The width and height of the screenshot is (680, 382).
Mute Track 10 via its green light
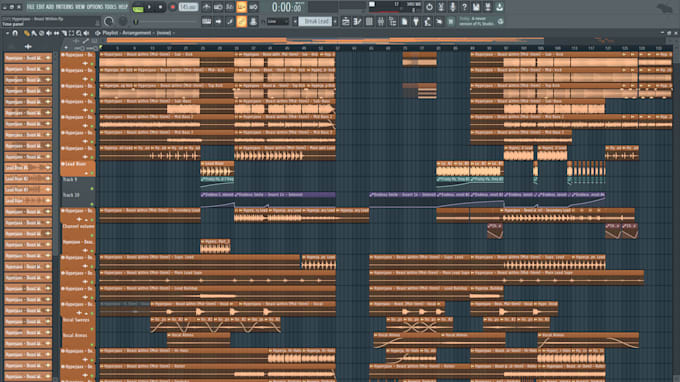point(92,204)
